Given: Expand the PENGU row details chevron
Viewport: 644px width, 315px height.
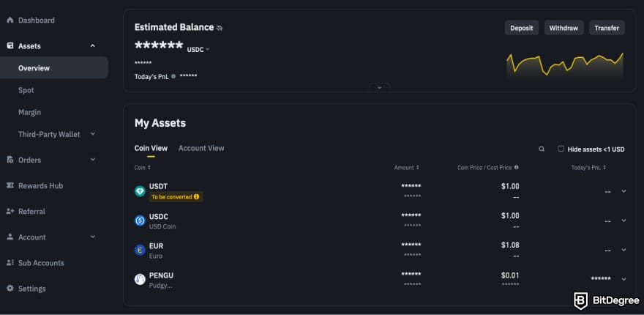Looking at the screenshot, I should point(624,279).
